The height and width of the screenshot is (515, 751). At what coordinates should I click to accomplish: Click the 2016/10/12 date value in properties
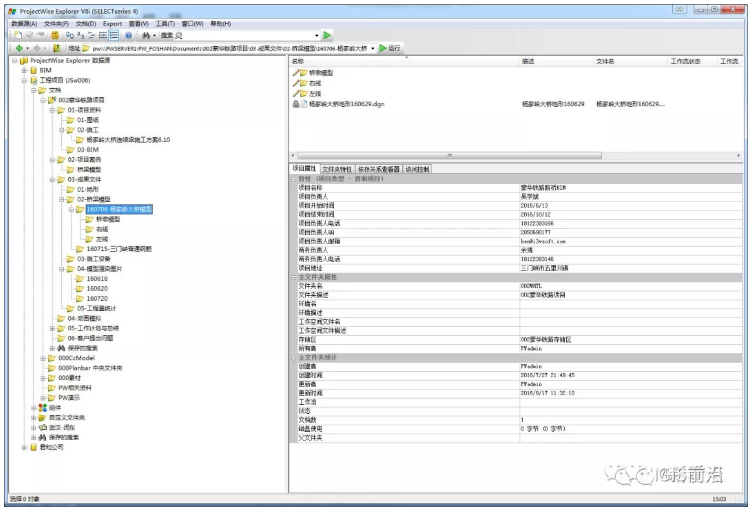coord(535,215)
